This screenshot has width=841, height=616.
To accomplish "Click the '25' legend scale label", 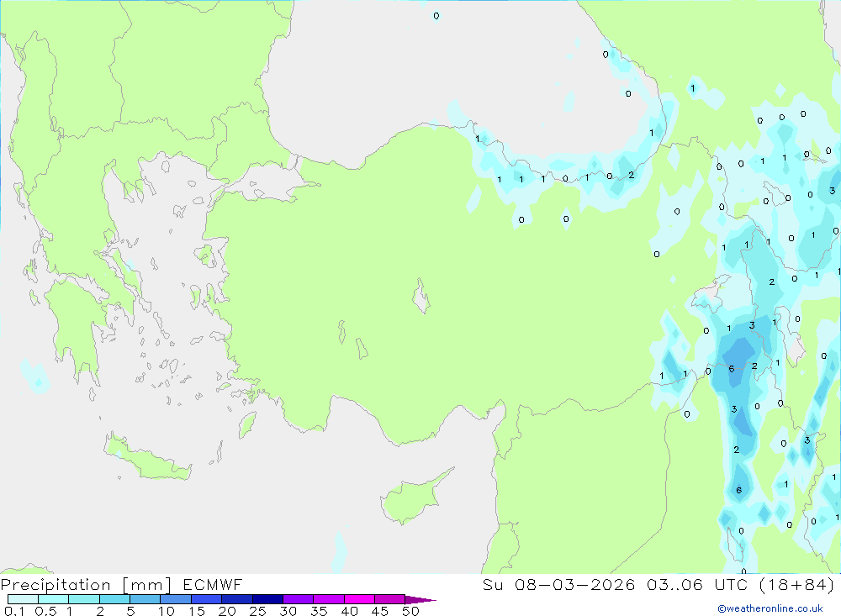I will 258,611.
